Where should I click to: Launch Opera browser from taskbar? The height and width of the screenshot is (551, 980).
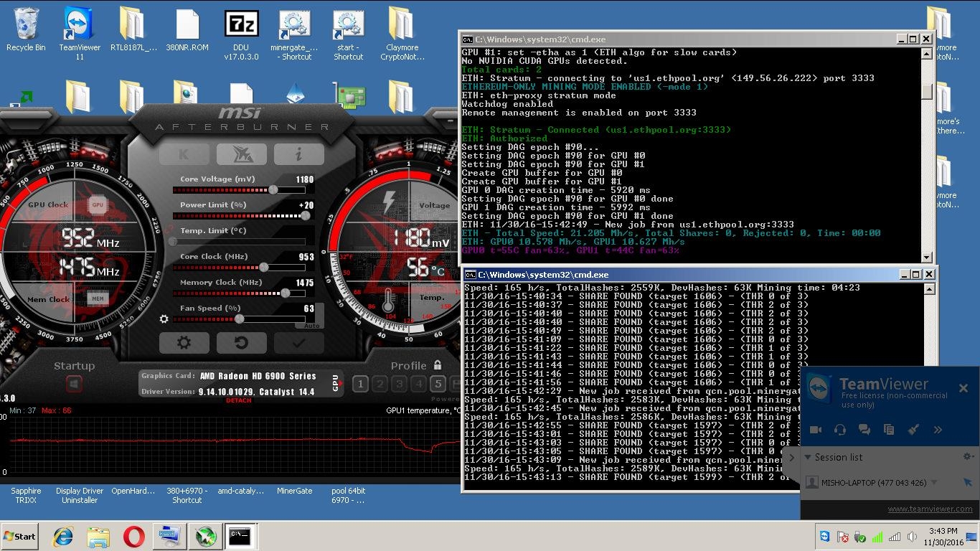pyautogui.click(x=133, y=536)
